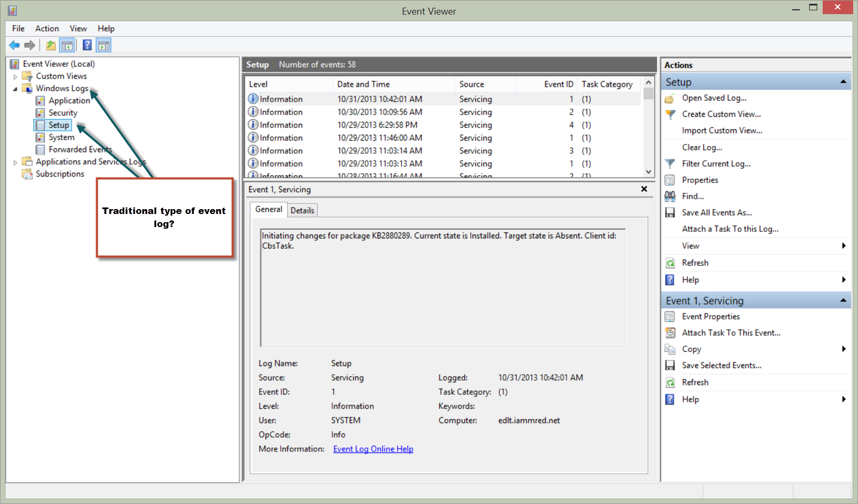Click the Create Custom View funnel icon
The image size is (858, 504).
[670, 115]
